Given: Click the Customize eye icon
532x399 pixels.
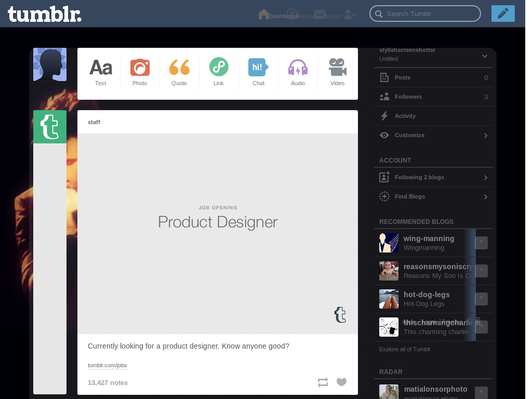Looking at the screenshot, I should tap(384, 135).
